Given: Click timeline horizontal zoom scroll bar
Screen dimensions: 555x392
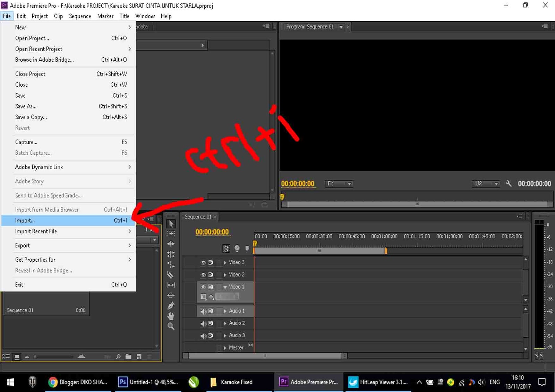Looking at the screenshot, I should click(x=265, y=356).
